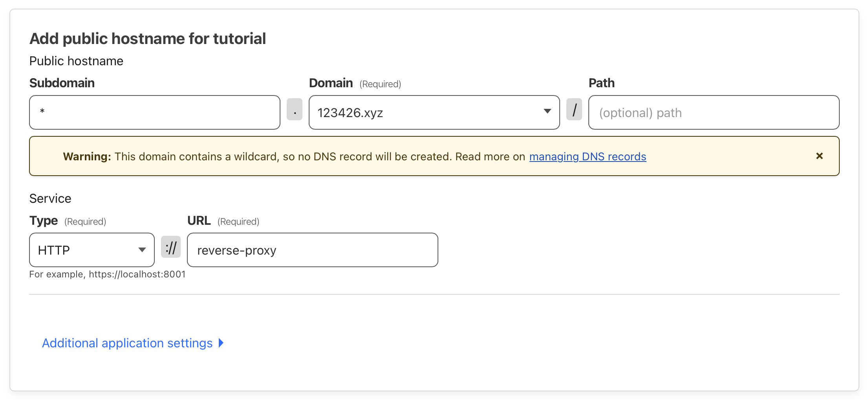The height and width of the screenshot is (400, 868).
Task: Click the Domain field label
Action: click(331, 83)
